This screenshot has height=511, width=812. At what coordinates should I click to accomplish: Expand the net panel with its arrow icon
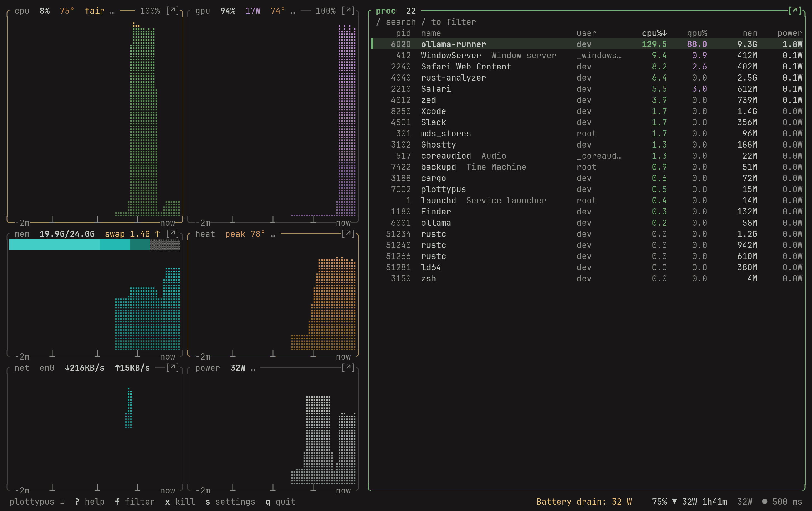(x=172, y=368)
